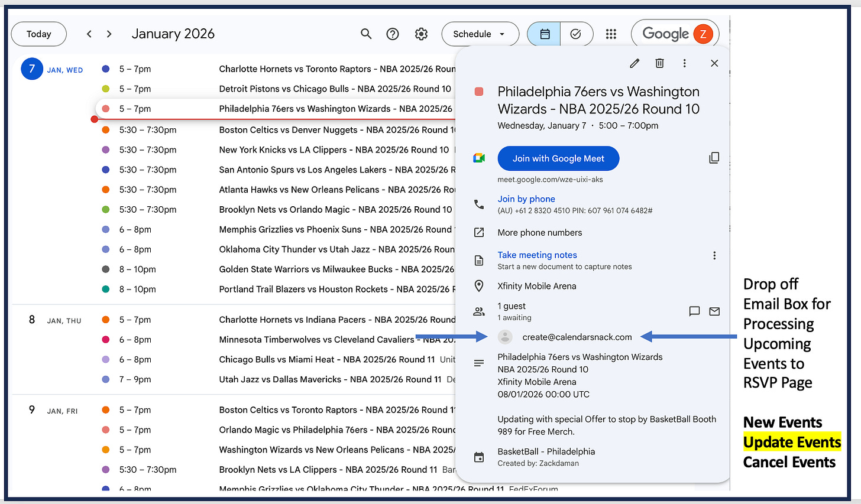Open the Google apps grid
The width and height of the screenshot is (861, 504).
tap(611, 34)
